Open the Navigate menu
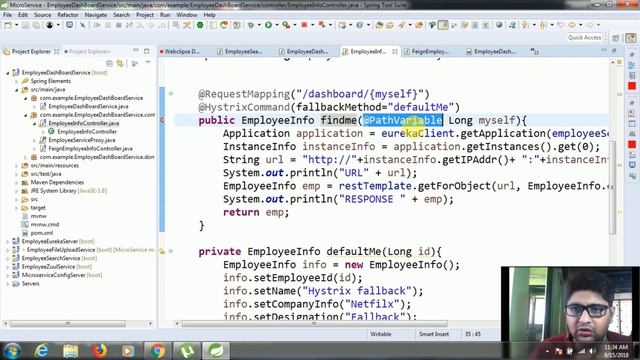This screenshot has height=360, width=640. pos(96,15)
